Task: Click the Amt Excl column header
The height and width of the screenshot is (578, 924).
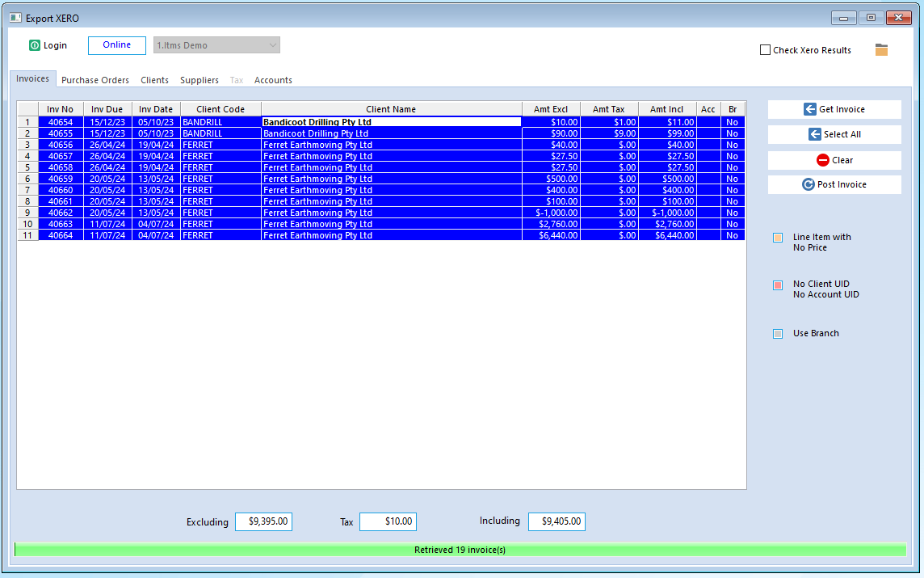Action: pyautogui.click(x=550, y=109)
